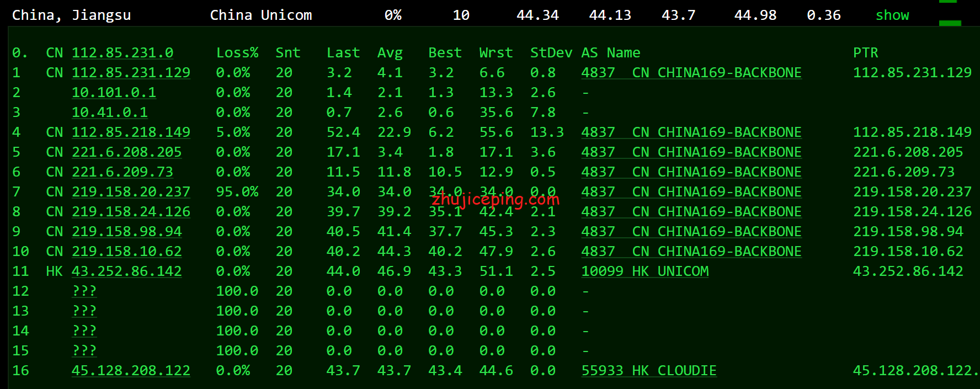Screen dimensions: 980x389
Task: Select the 'Avg' column header
Action: (390, 52)
